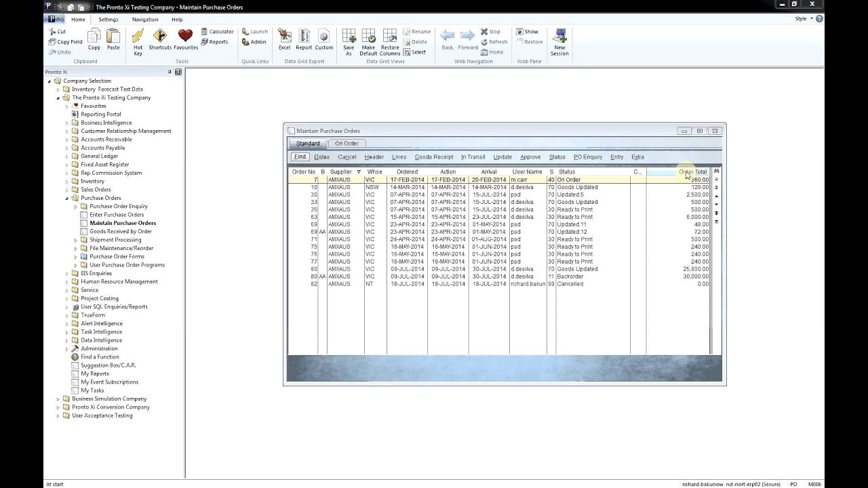Screen dimensions: 868x488
Task: Click the In Transit option
Action: 473,157
